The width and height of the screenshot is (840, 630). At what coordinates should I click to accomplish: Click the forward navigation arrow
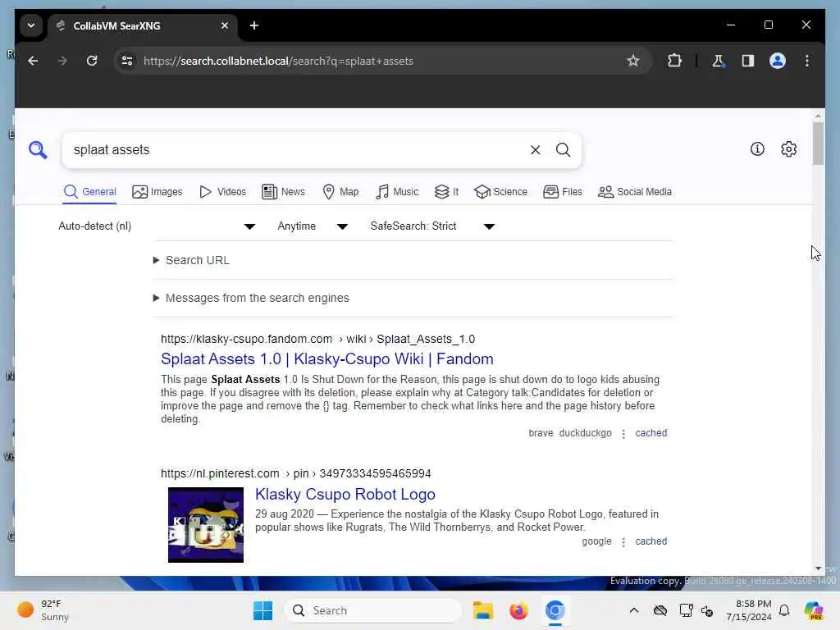(62, 61)
